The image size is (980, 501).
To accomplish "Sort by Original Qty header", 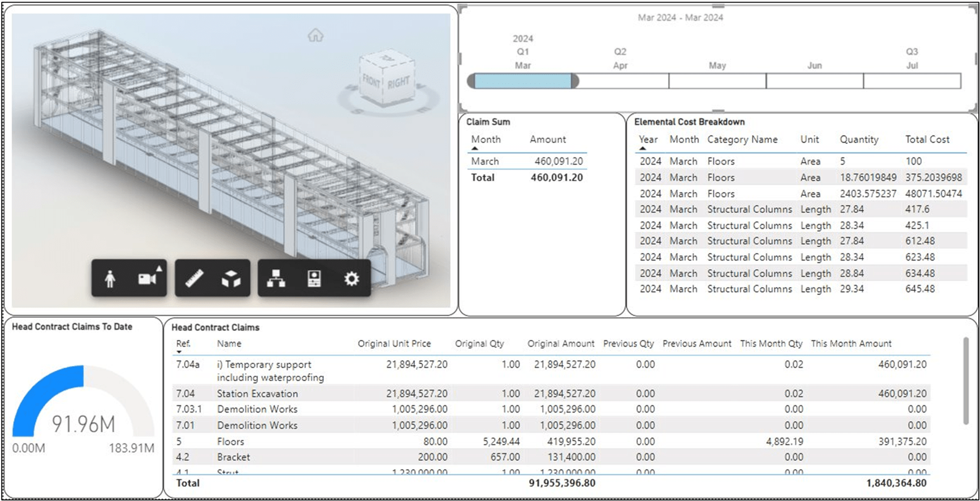I will 479,344.
